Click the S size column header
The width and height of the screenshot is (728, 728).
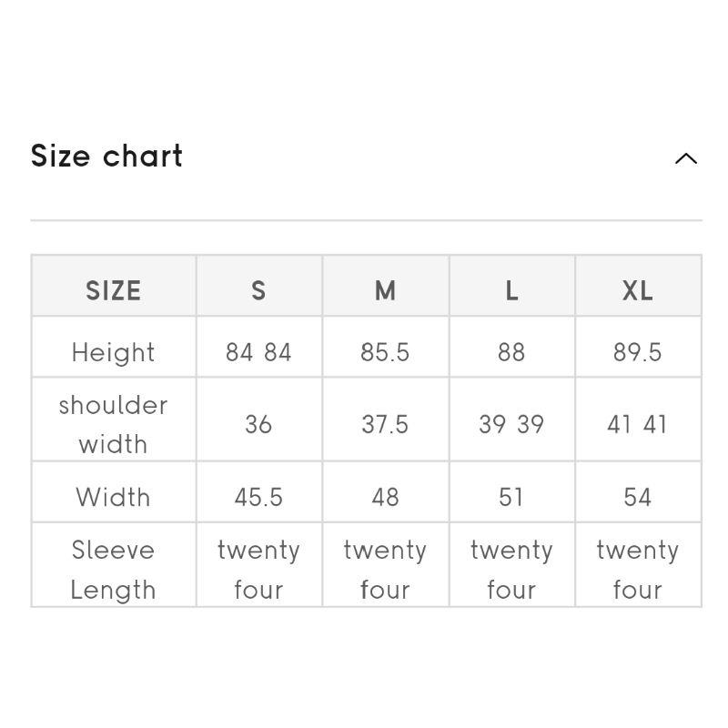[258, 290]
